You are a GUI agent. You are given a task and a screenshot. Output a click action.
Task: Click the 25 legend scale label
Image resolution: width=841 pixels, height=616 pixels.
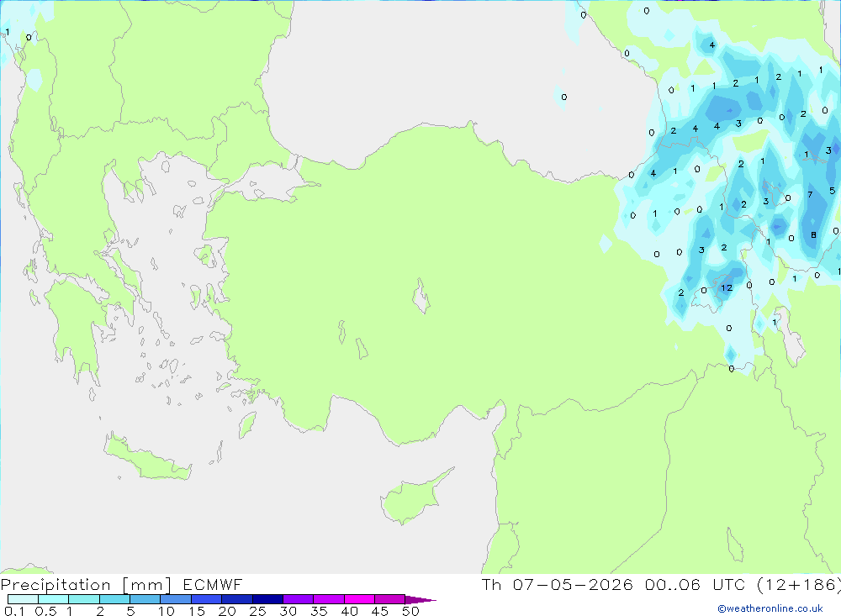click(x=257, y=611)
